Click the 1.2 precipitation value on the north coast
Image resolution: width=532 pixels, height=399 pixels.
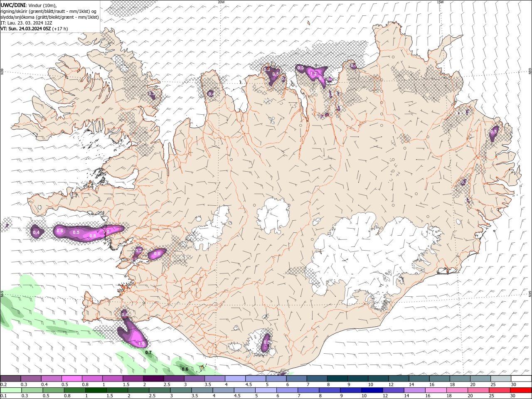314,74
